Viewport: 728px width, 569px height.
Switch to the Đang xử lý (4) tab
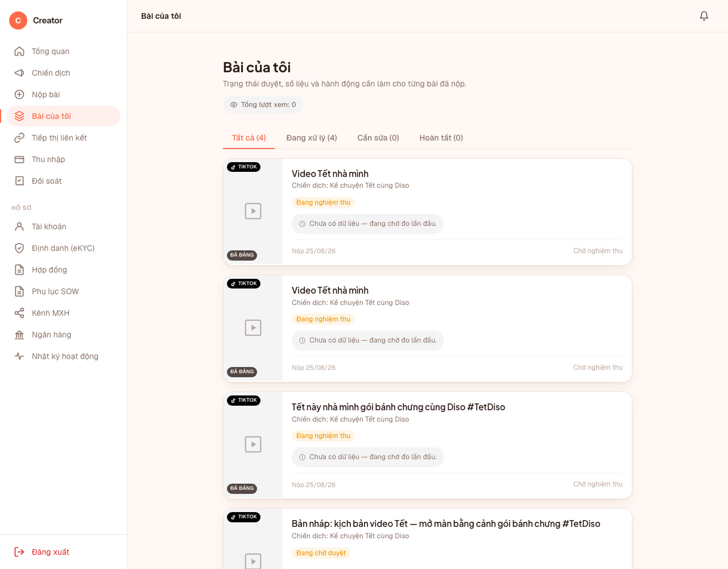312,138
